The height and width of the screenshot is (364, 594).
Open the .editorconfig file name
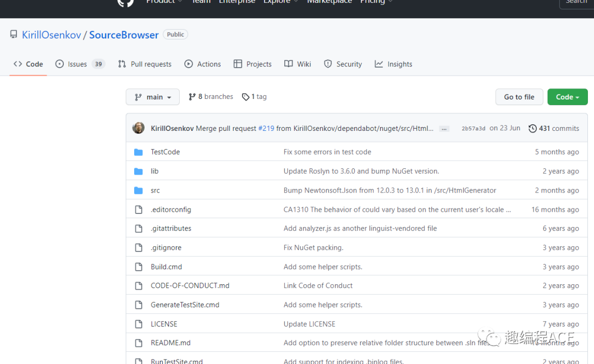[171, 209]
